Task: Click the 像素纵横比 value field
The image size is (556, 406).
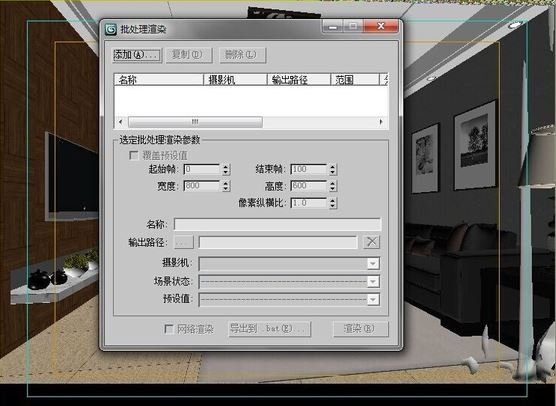Action: 308,203
